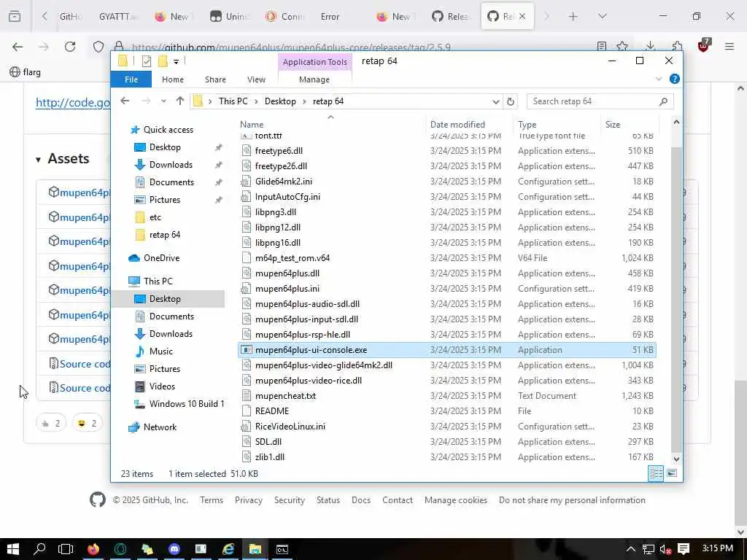
Task: Switch to details view in status bar
Action: [x=656, y=473]
